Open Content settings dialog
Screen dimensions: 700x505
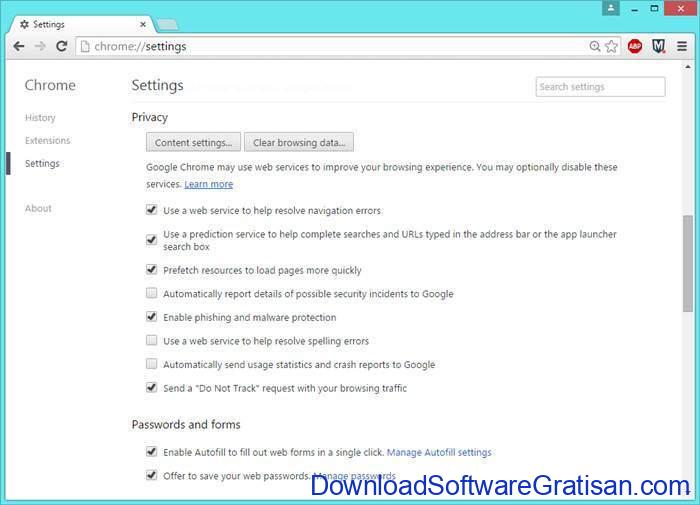point(193,142)
